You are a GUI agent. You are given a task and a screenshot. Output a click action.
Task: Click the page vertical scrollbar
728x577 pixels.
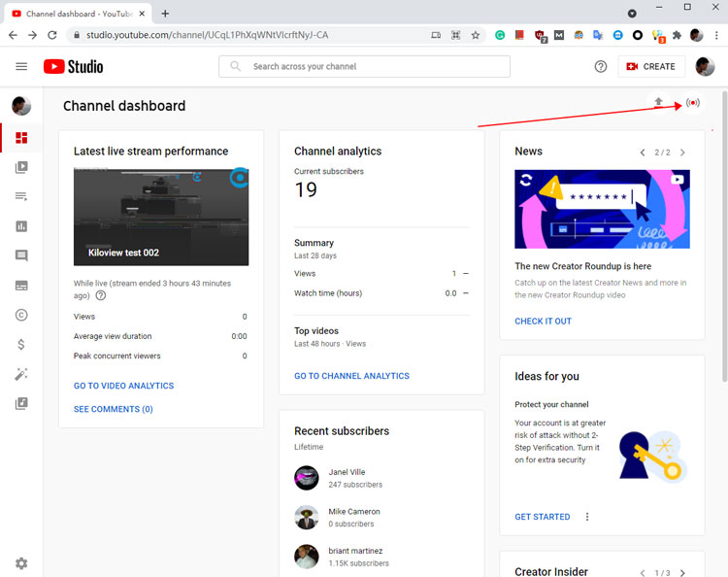724,236
